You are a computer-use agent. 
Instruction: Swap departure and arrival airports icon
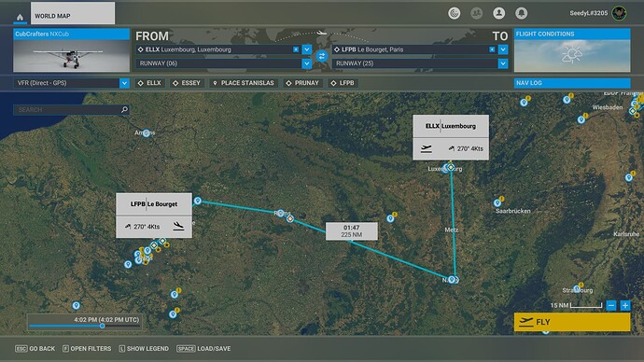click(322, 56)
